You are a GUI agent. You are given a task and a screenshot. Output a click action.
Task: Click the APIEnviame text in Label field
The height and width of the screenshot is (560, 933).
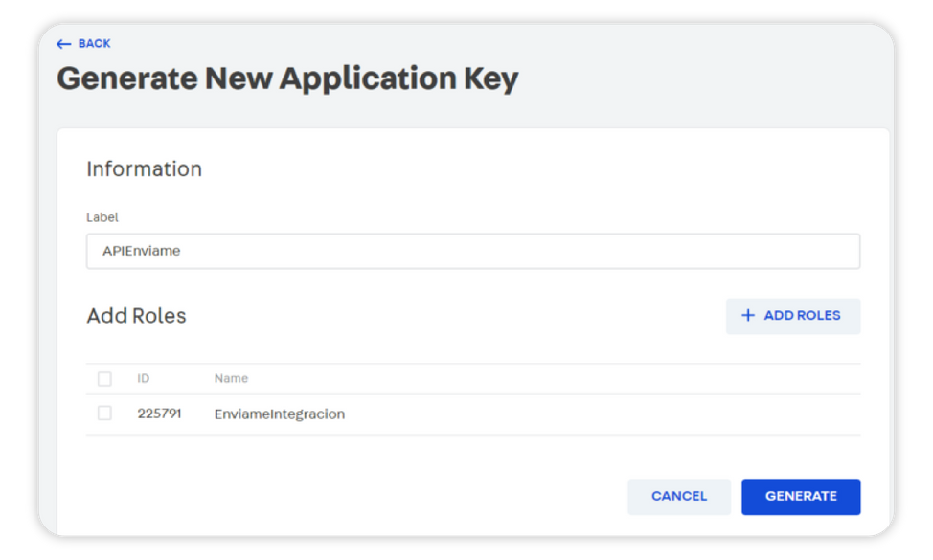[x=142, y=251]
